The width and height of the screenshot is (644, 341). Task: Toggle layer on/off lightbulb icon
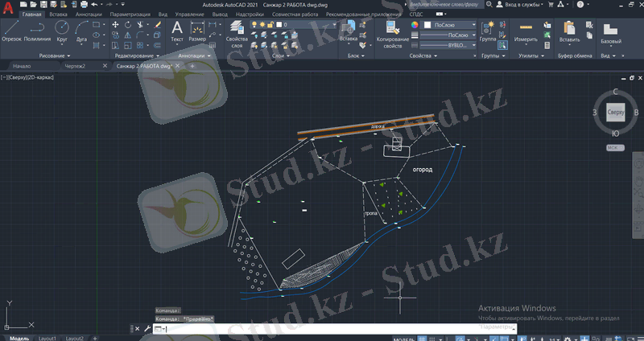tap(254, 25)
